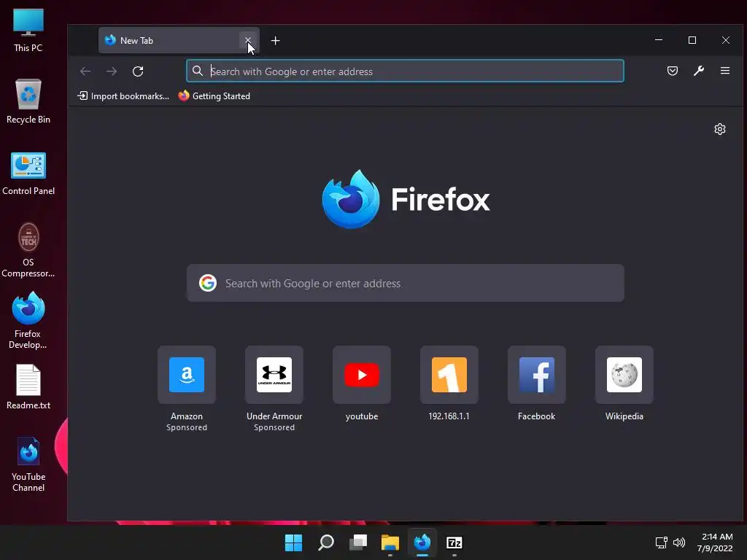The height and width of the screenshot is (560, 747).
Task: Go forward with the forward arrow
Action: [x=112, y=71]
